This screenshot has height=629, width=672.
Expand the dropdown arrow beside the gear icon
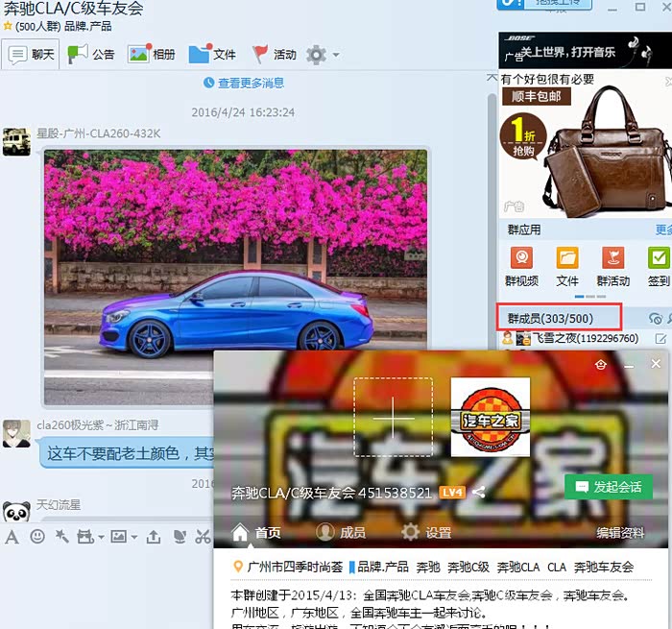[x=336, y=55]
